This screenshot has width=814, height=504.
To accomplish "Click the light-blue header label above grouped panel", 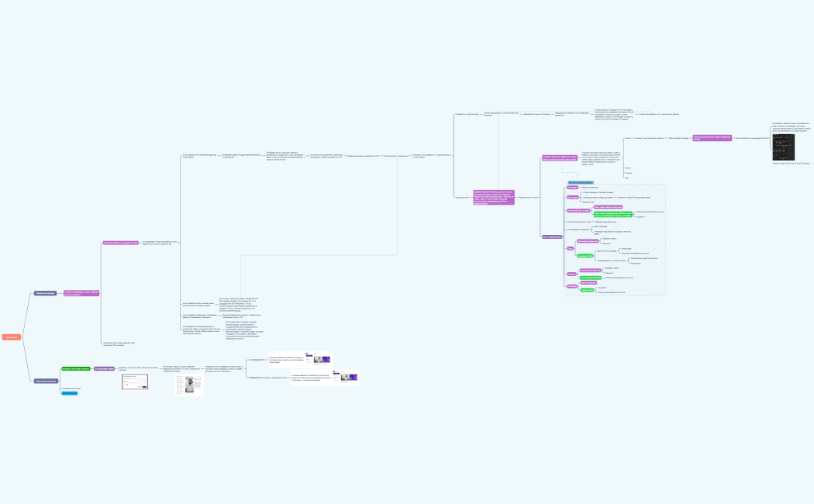I will 580,182.
